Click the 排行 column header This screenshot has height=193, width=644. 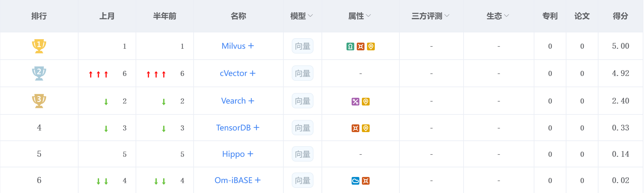coord(39,16)
